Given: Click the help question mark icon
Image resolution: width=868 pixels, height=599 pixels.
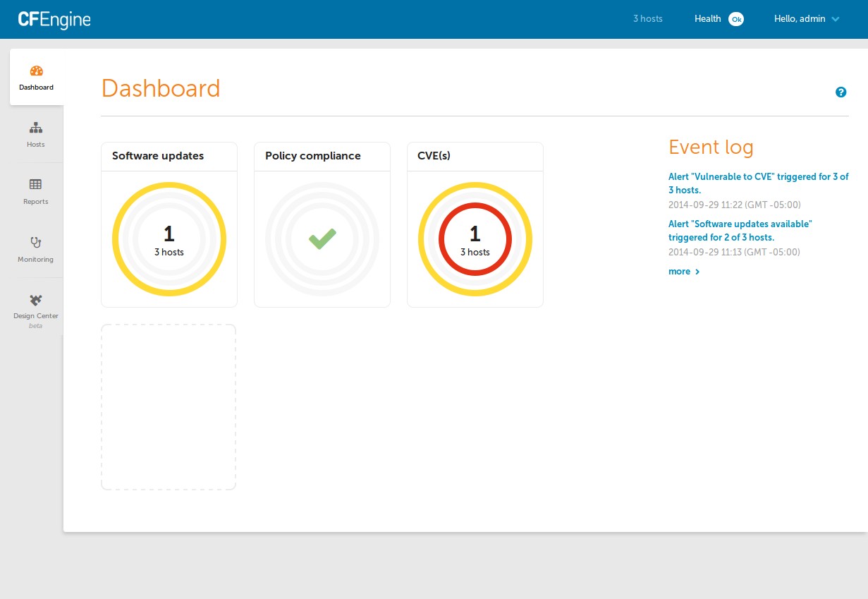Looking at the screenshot, I should (x=841, y=92).
